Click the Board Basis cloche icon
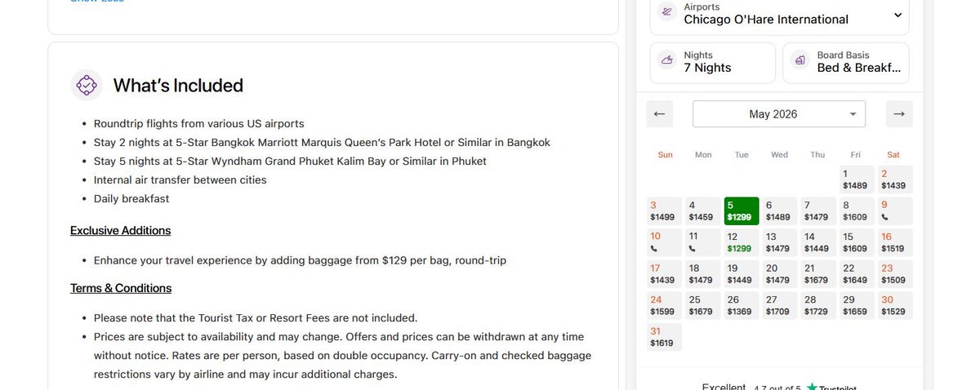This screenshot has width=980, height=390. pos(800,61)
